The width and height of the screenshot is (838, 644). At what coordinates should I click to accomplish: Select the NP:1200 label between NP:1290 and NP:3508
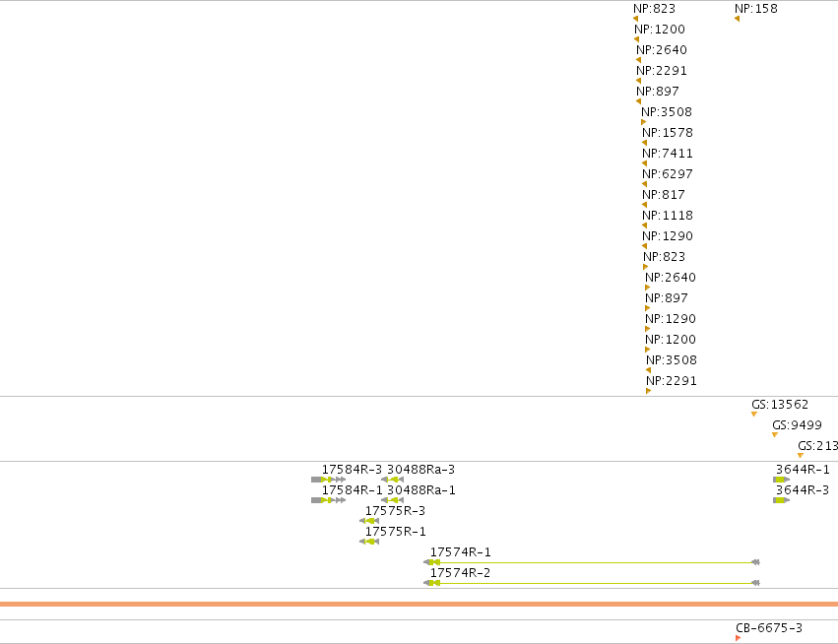point(671,340)
